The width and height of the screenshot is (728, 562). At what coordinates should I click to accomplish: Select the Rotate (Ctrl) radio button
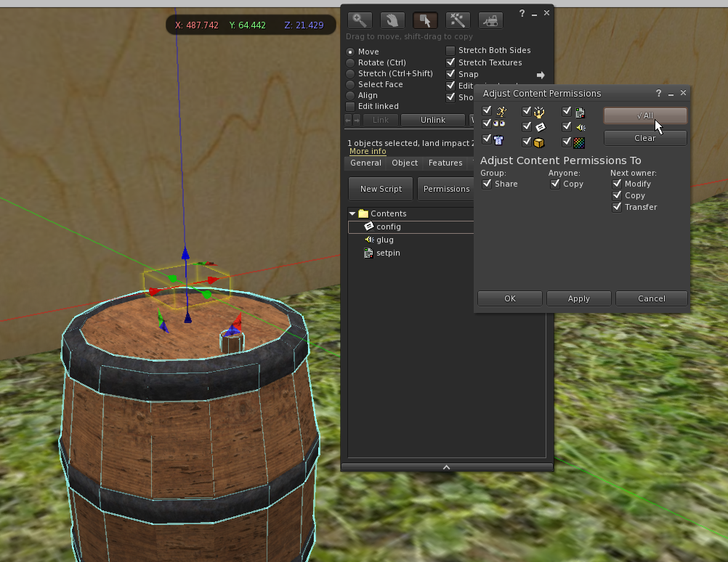click(351, 63)
